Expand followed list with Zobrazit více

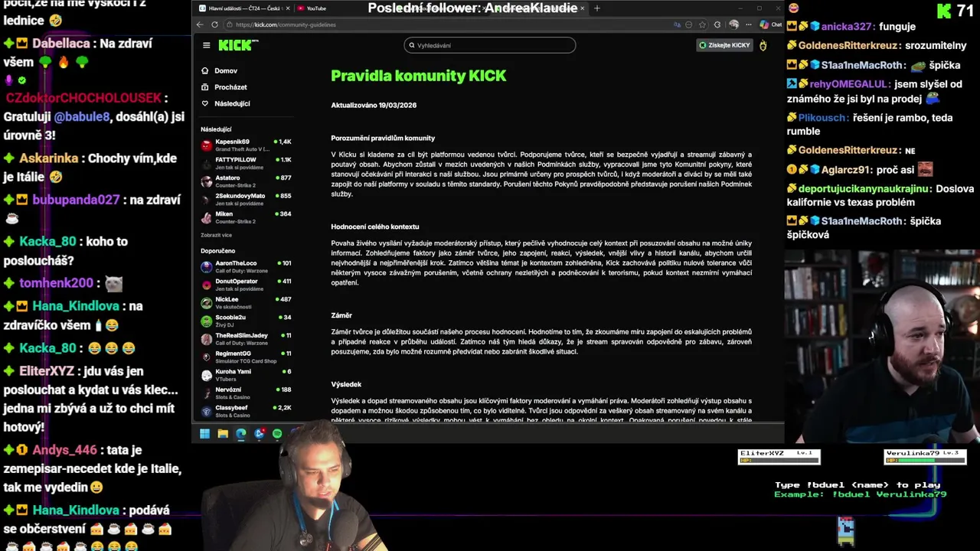pos(216,235)
